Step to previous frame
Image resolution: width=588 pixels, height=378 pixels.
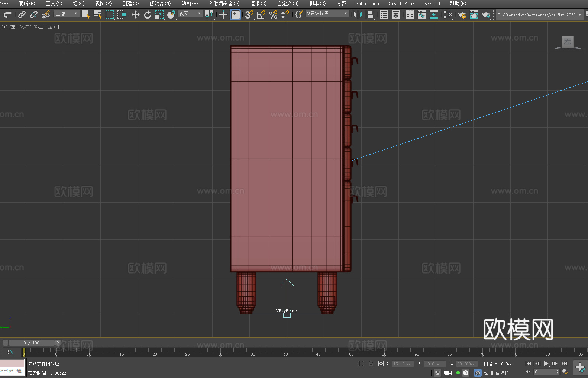[x=537, y=364]
